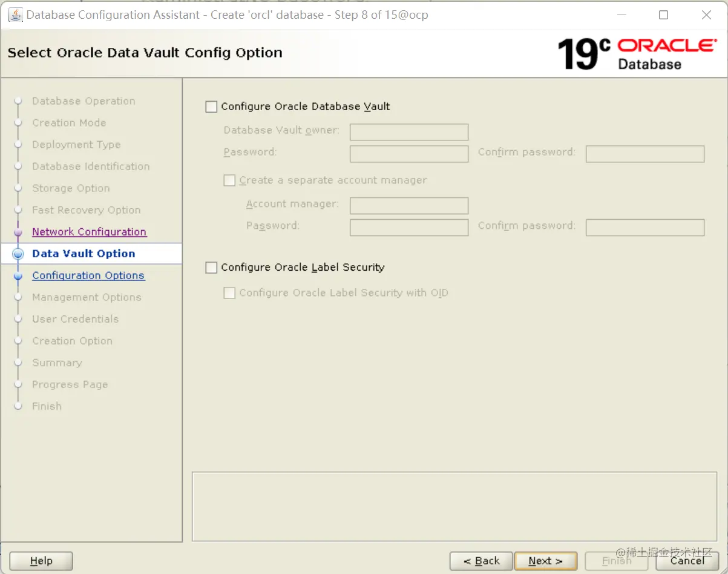Screen dimensions: 728x574
Task: Open the Network Configuration step link
Action: point(89,232)
